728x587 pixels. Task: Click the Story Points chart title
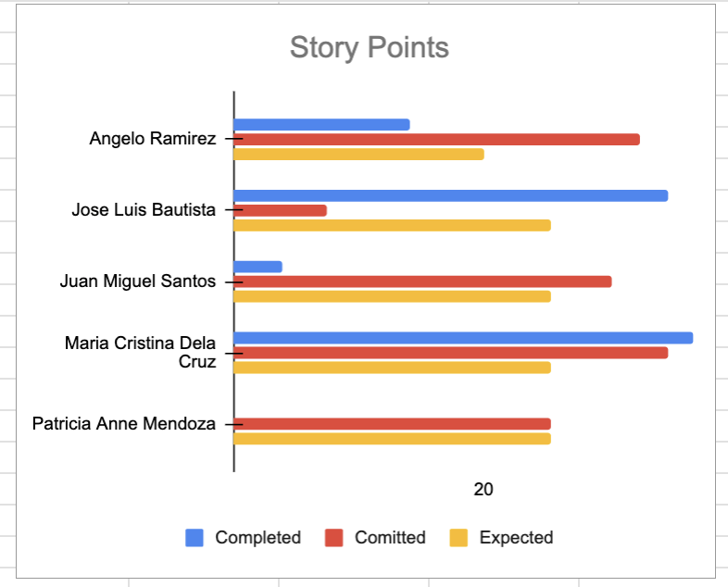(369, 48)
